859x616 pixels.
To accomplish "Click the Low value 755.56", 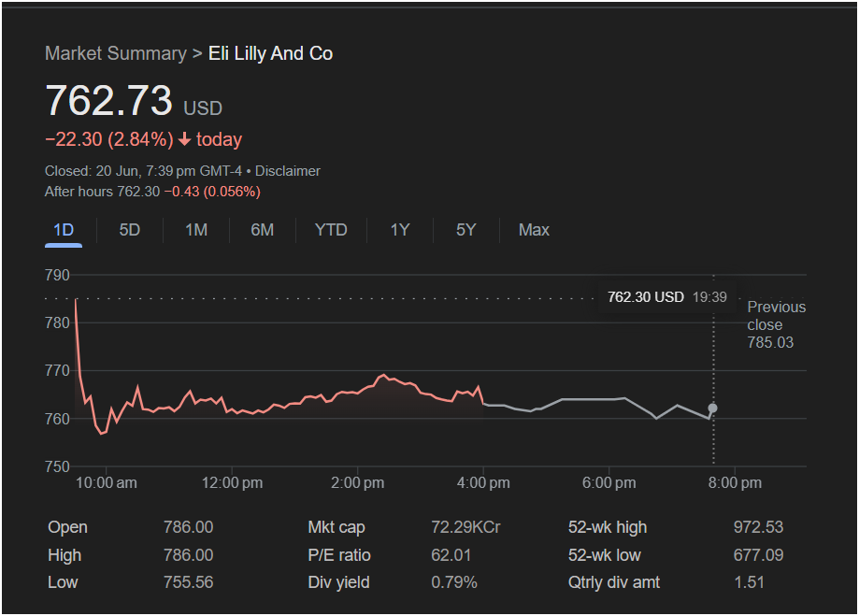I will pos(189,582).
